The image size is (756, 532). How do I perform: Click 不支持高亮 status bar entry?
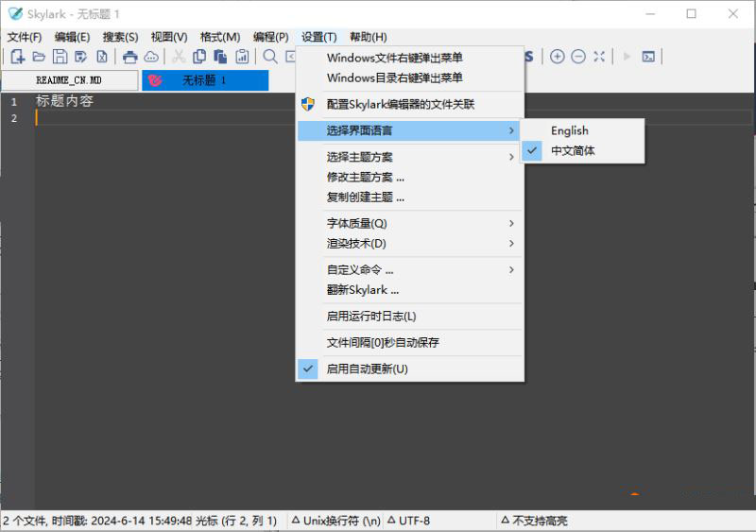[x=534, y=521]
